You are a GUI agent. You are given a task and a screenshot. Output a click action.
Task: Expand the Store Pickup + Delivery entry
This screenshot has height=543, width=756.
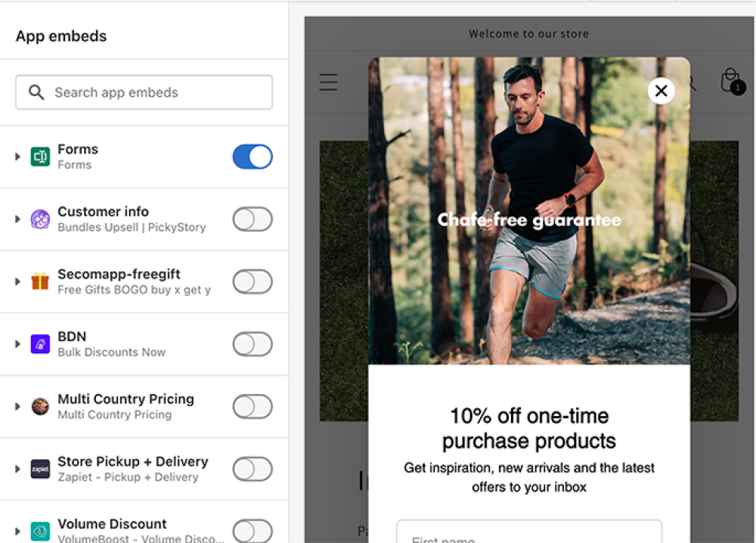[17, 469]
